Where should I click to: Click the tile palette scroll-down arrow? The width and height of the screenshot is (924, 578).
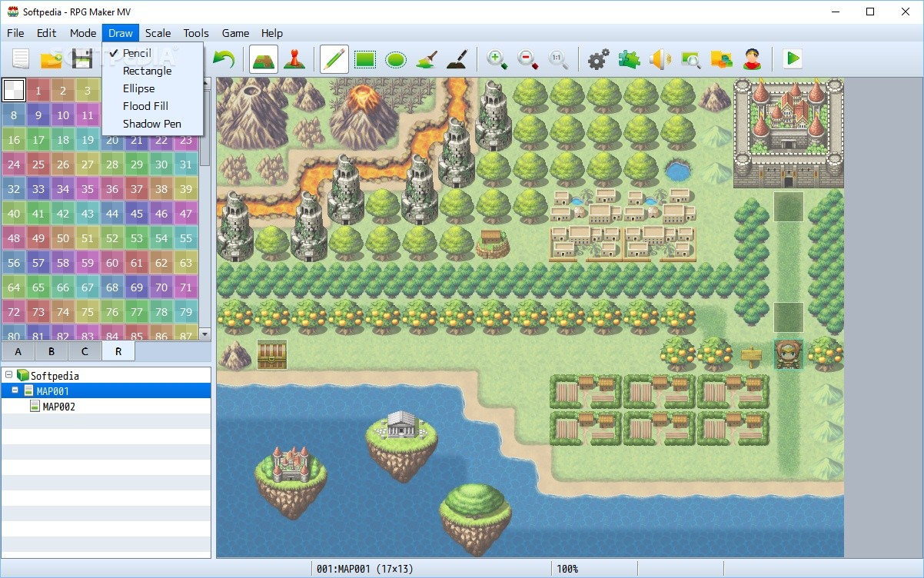204,334
